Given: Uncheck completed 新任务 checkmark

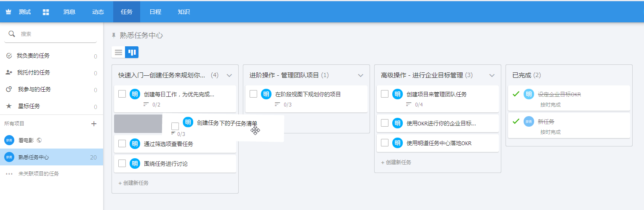Looking at the screenshot, I should [x=516, y=121].
